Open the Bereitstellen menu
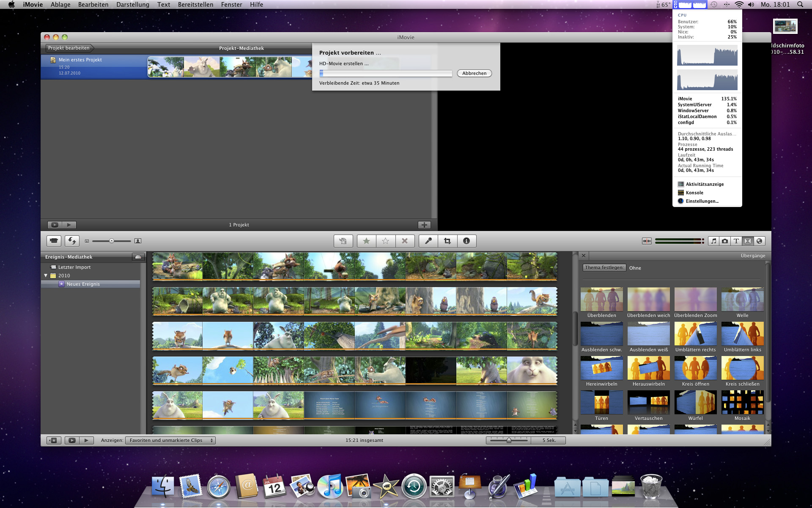 [x=195, y=5]
